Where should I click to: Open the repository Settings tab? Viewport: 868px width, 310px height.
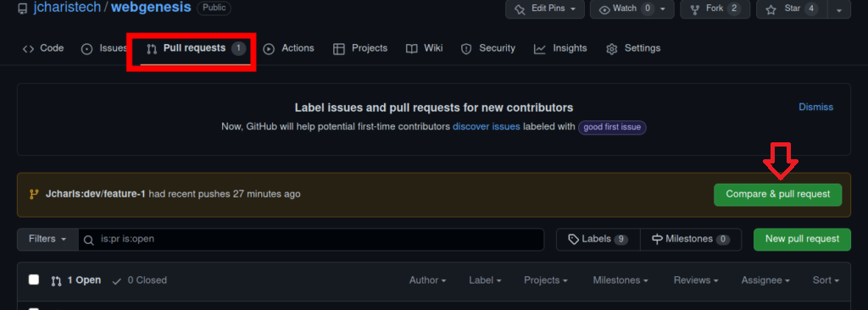[633, 49]
